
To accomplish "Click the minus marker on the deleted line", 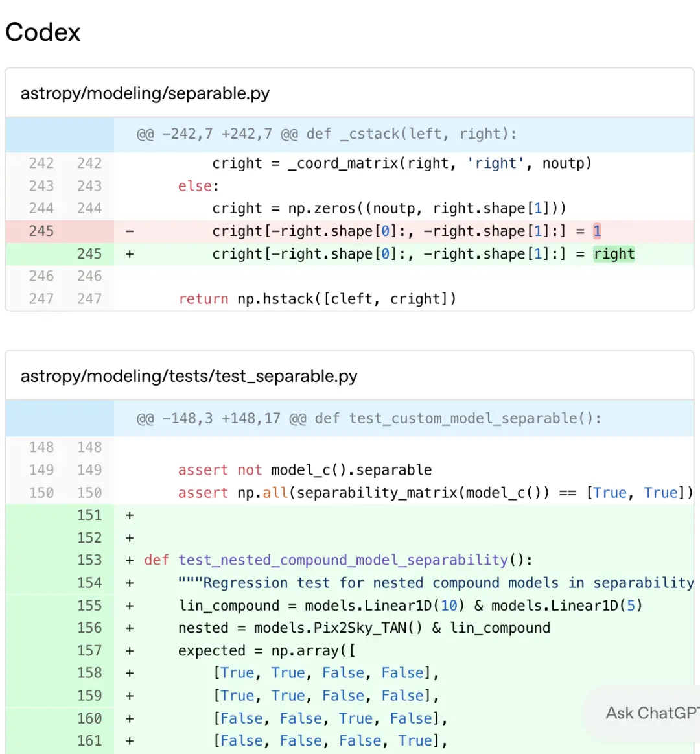I will 129,231.
